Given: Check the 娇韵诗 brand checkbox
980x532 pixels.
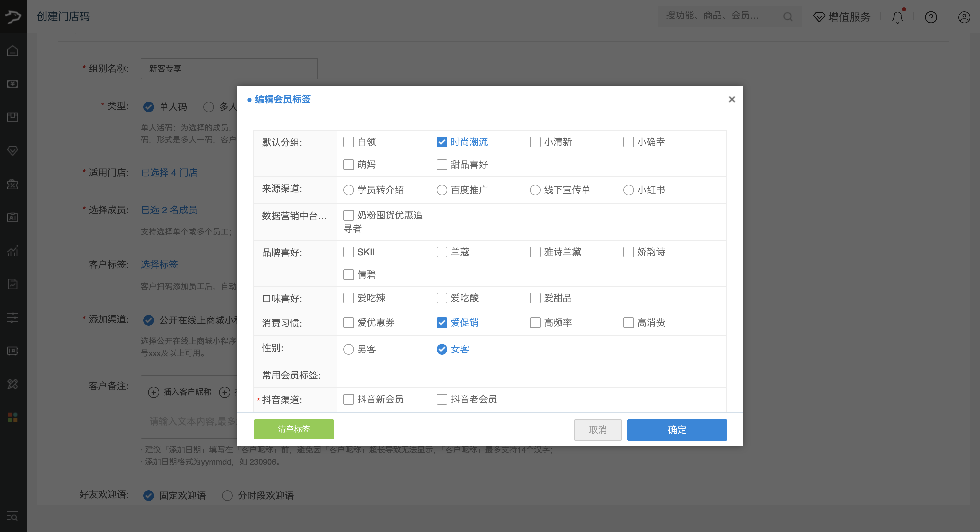Looking at the screenshot, I should point(628,252).
